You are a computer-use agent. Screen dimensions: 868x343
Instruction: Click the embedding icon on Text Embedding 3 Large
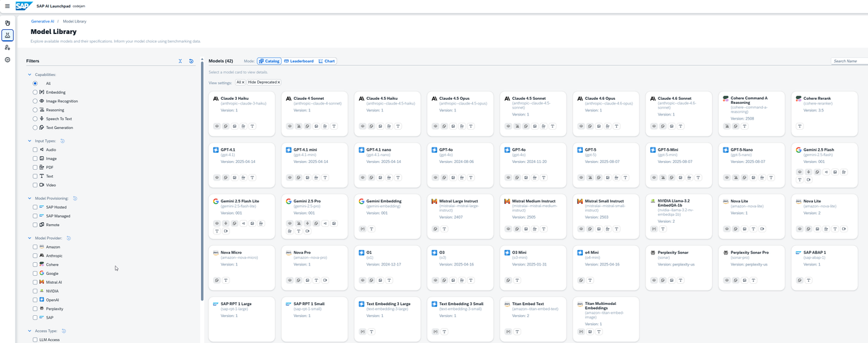coord(362,331)
